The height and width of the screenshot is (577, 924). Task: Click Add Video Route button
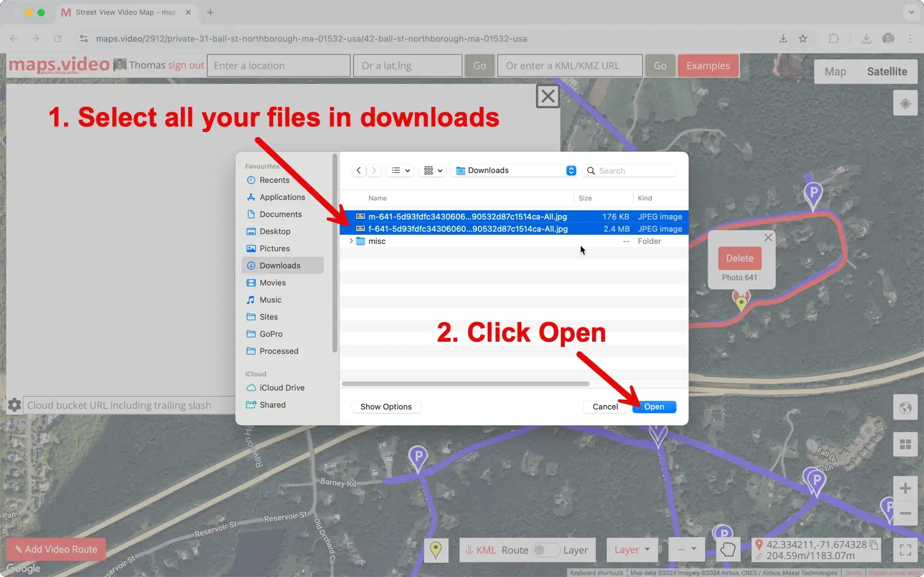[56, 549]
